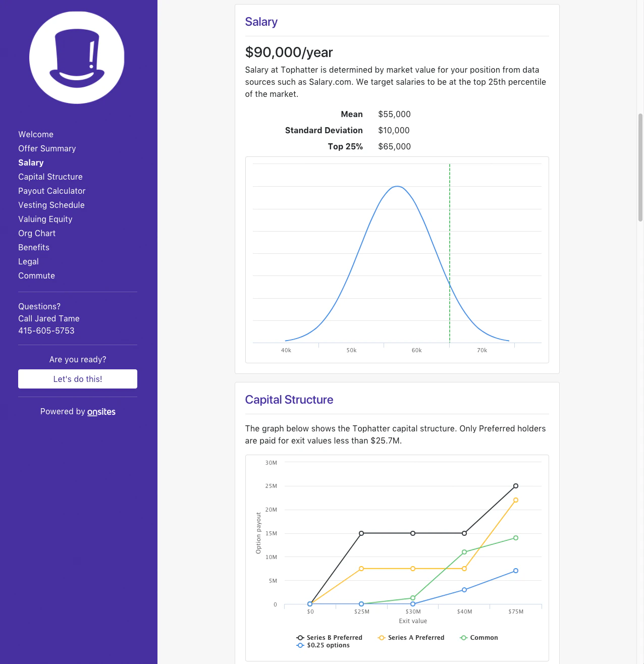Click the Series B Preferred legend marker

(x=300, y=637)
